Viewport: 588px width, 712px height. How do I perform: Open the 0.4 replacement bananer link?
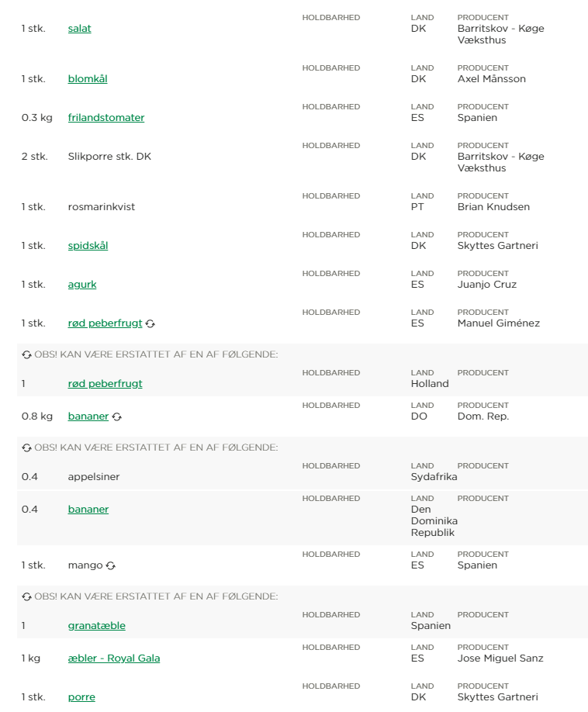click(x=88, y=510)
